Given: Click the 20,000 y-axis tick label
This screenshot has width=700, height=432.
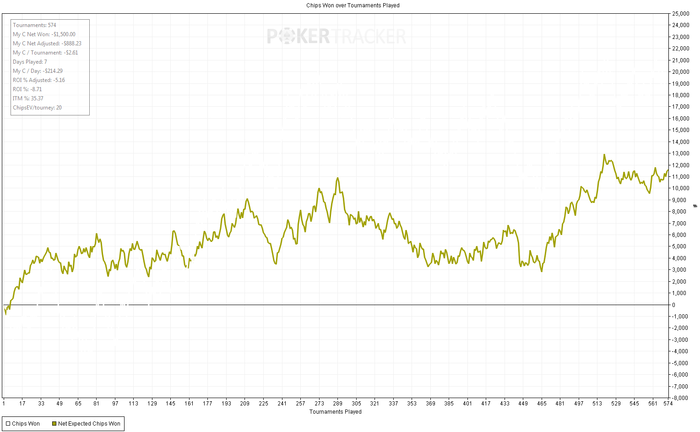Looking at the screenshot, I should coord(681,72).
